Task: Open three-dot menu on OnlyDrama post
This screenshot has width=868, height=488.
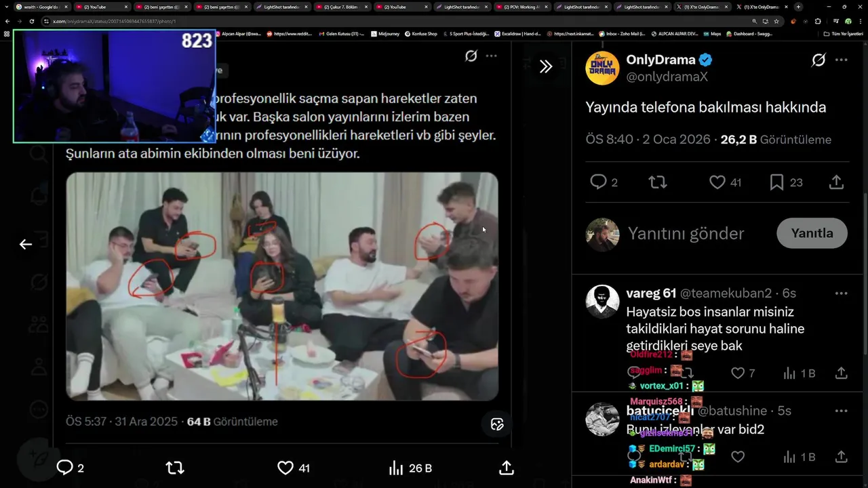Action: coord(842,60)
